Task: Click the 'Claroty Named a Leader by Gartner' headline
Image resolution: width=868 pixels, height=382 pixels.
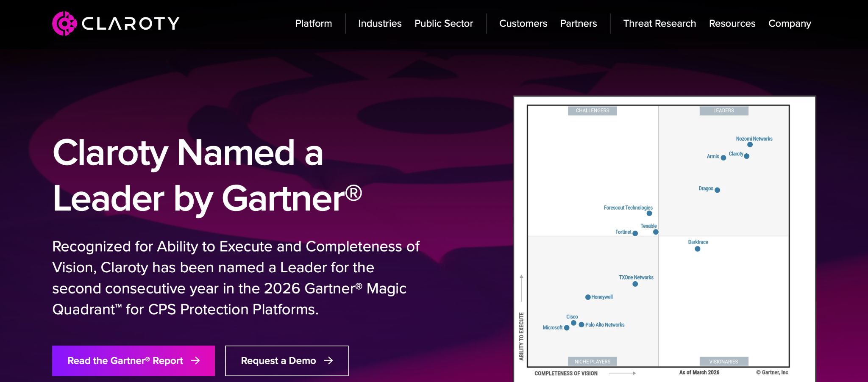Action: 207,175
